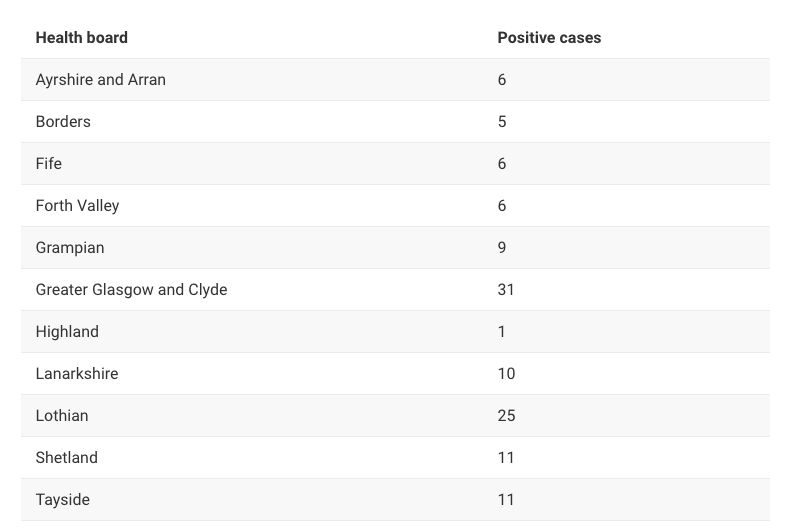Click the value 1 for Highland
The height and width of the screenshot is (529, 788).
pyautogui.click(x=502, y=332)
